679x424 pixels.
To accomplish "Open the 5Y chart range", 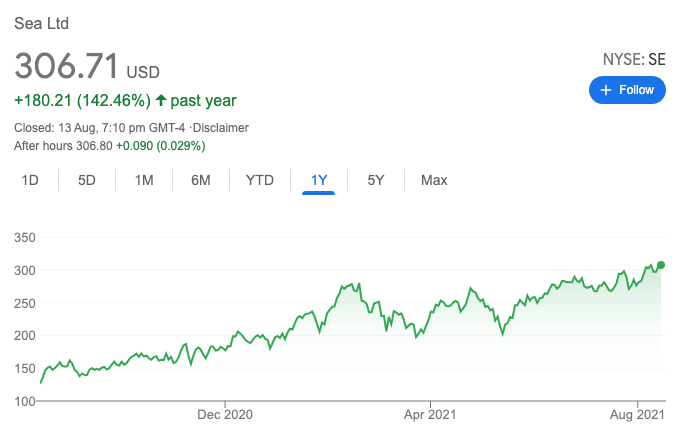I will (x=376, y=180).
